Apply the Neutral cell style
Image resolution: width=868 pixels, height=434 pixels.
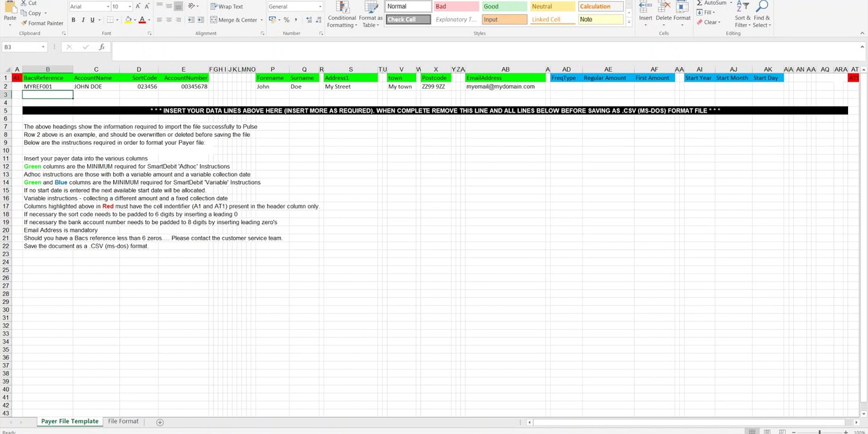click(553, 7)
